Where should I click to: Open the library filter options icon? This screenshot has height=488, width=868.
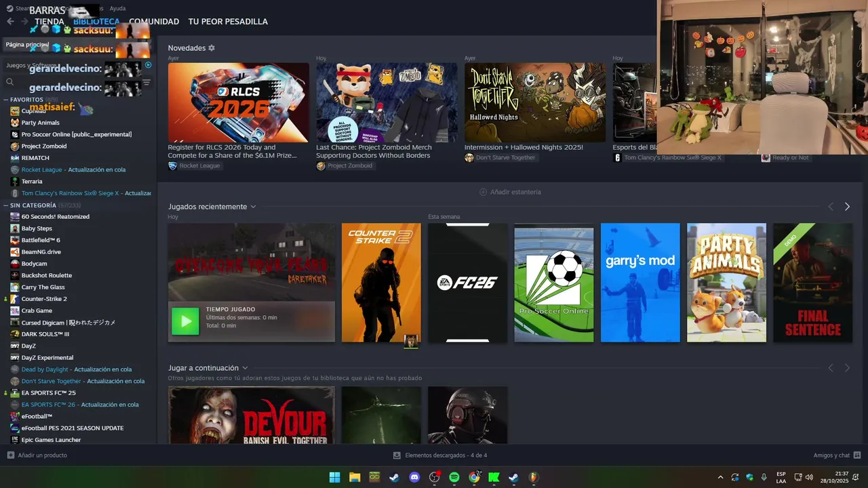coord(146,82)
